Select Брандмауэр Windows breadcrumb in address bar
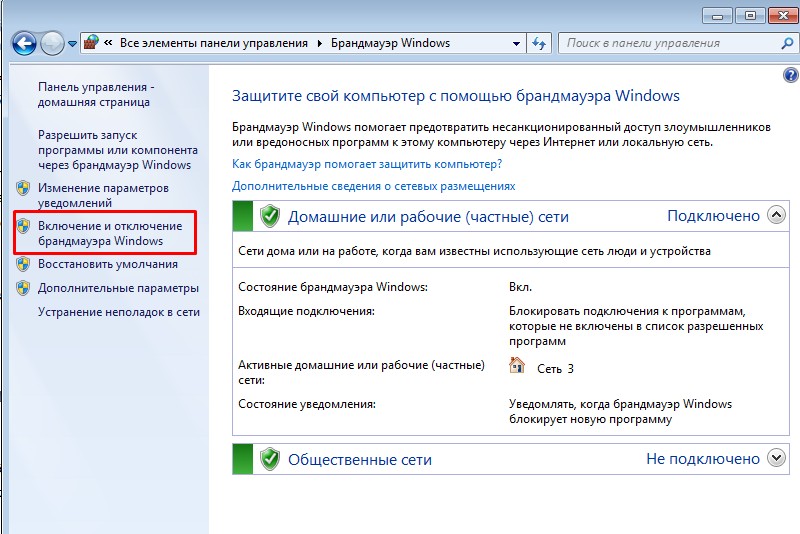800x534 pixels. tap(390, 43)
